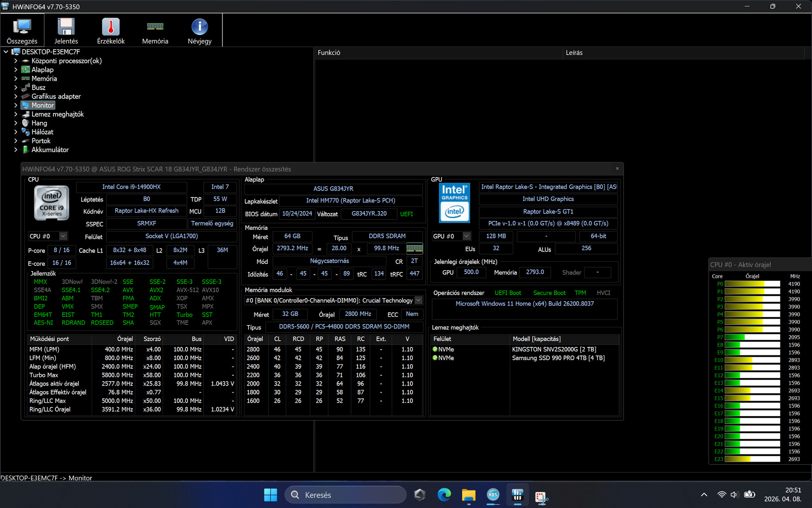This screenshot has height=508, width=812.
Task: Select the Memória item in the tree
Action: (x=44, y=79)
